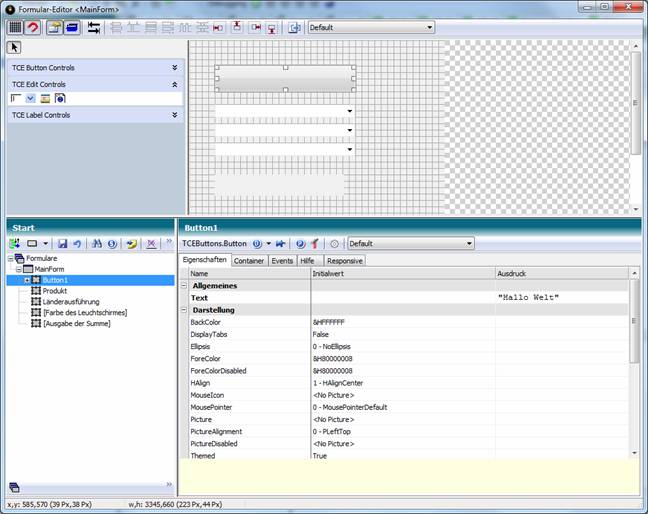
Task: Pick the list box control icon
Action: [45, 98]
